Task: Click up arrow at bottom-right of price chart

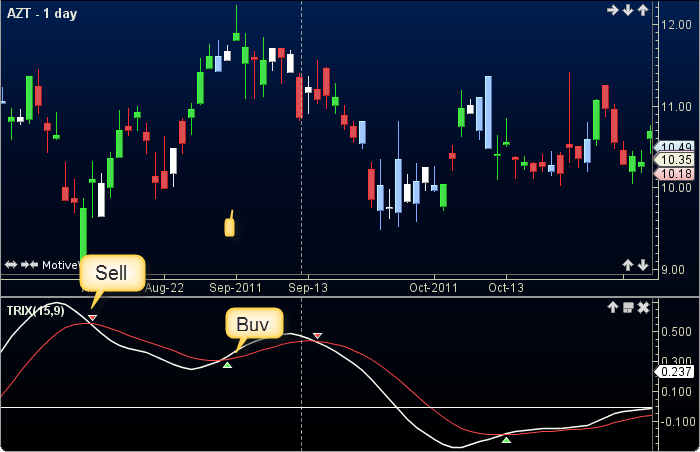Action: coord(628,265)
